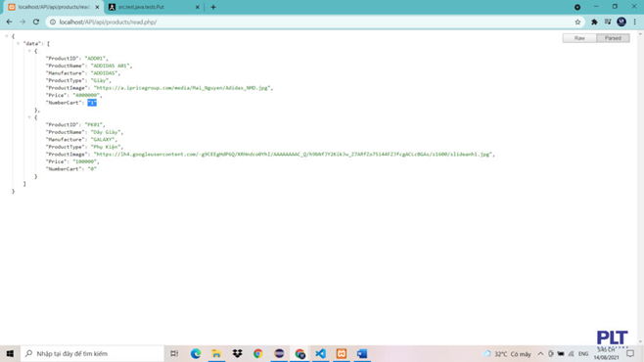Open the tab search circle button
This screenshot has height=362, width=644.
(577, 7)
